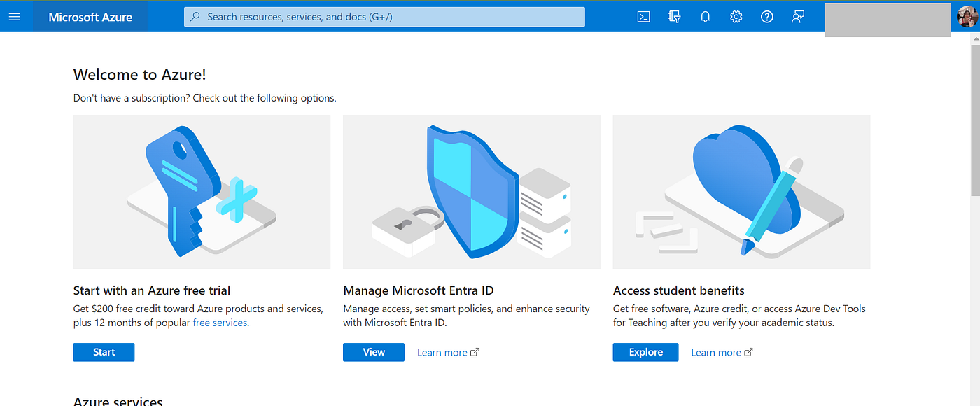The width and height of the screenshot is (980, 406).
Task: Open the Directories + subscriptions filter icon
Action: click(675, 17)
